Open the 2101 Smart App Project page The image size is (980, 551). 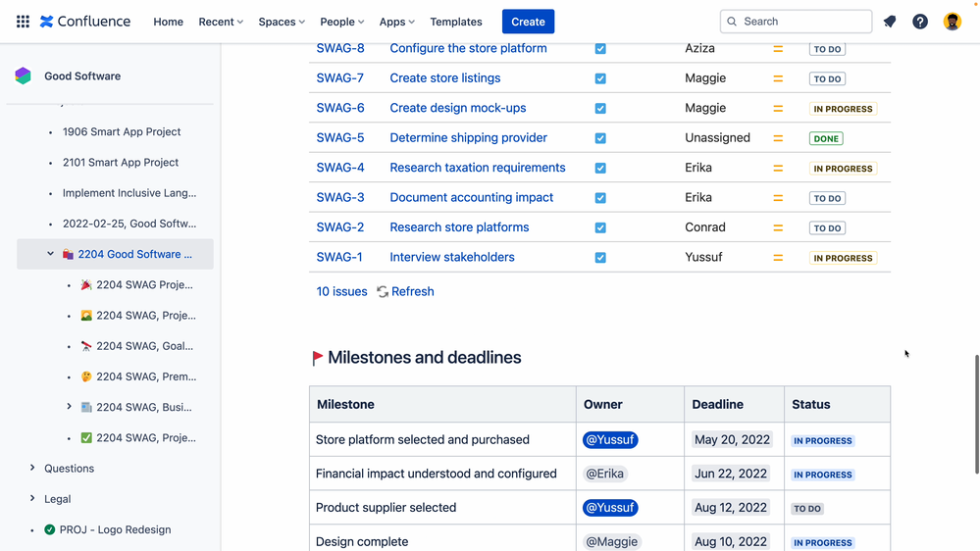(x=120, y=163)
